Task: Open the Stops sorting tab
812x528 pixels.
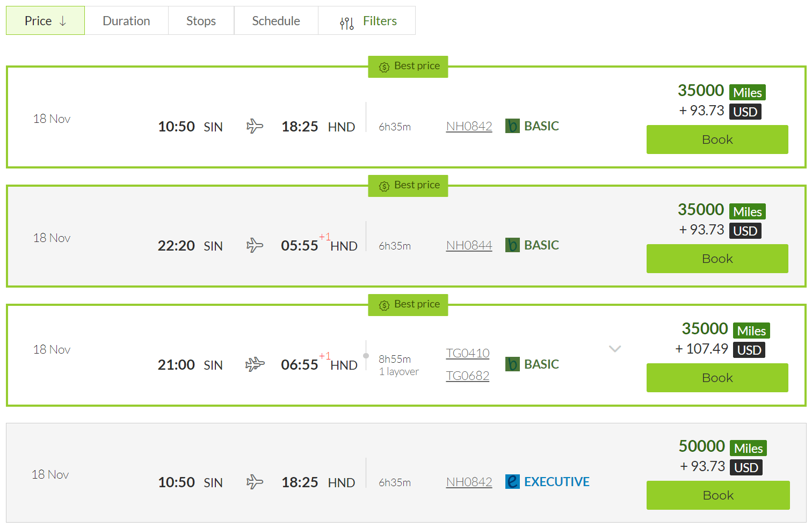Action: (201, 20)
